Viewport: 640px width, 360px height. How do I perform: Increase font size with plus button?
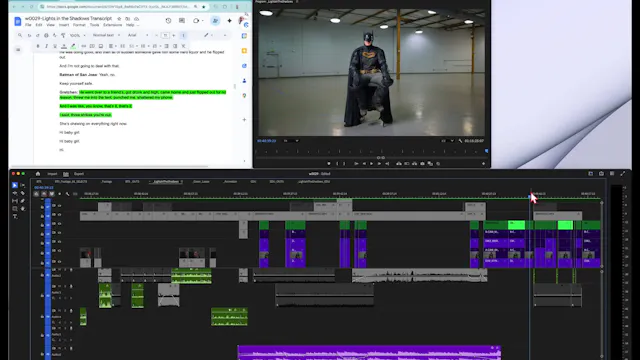[173, 36]
